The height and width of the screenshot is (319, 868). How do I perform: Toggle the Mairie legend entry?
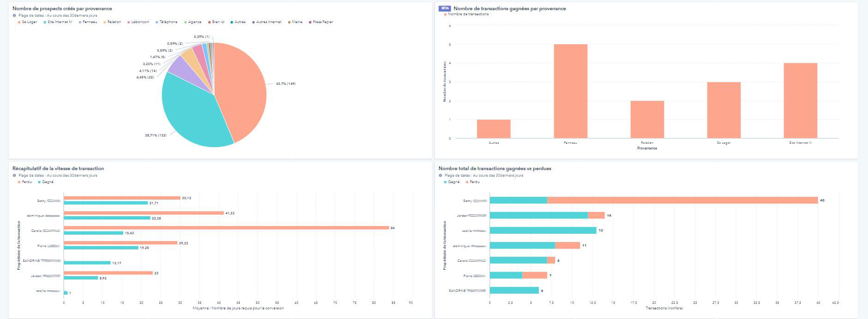(x=295, y=22)
